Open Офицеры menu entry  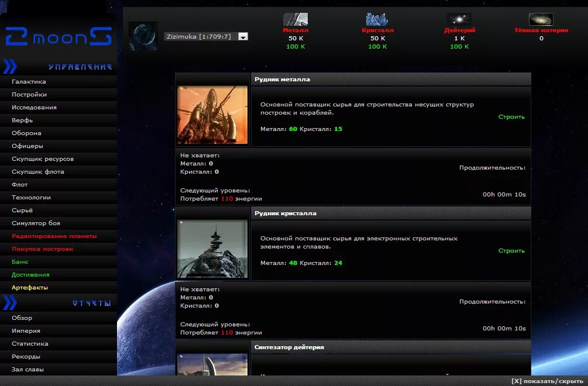(27, 146)
